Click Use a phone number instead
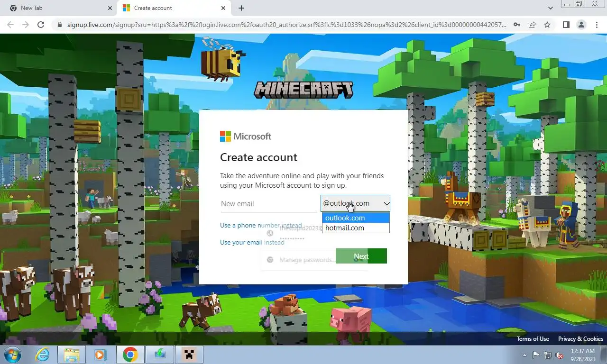 point(261,225)
